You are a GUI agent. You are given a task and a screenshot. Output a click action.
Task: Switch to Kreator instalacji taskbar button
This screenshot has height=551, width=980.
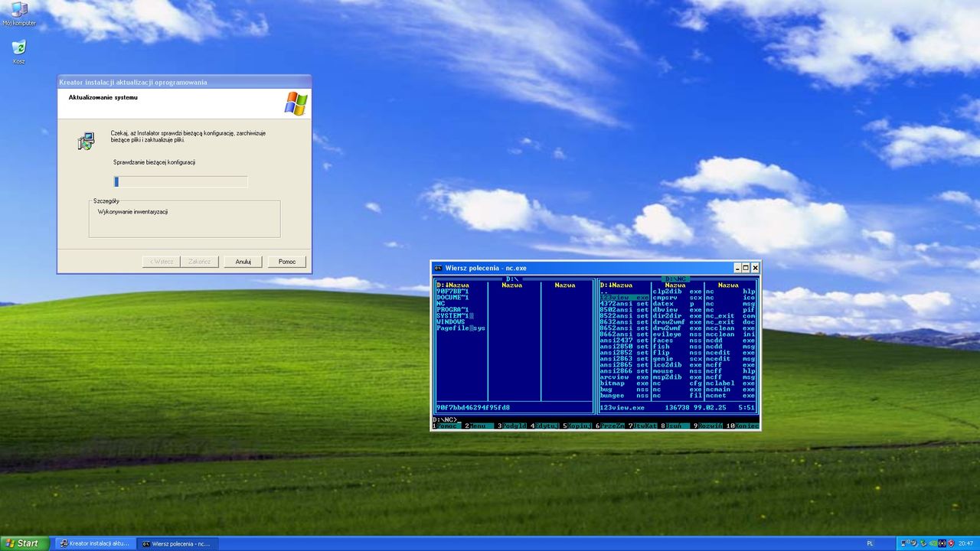(94, 543)
